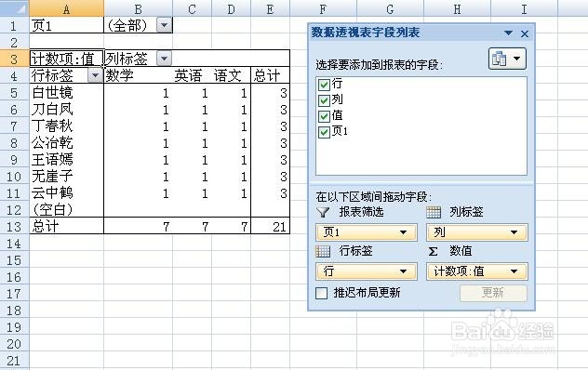The height and width of the screenshot is (370, 588).
Task: Select the 计数项:值 cell
Action: click(66, 59)
